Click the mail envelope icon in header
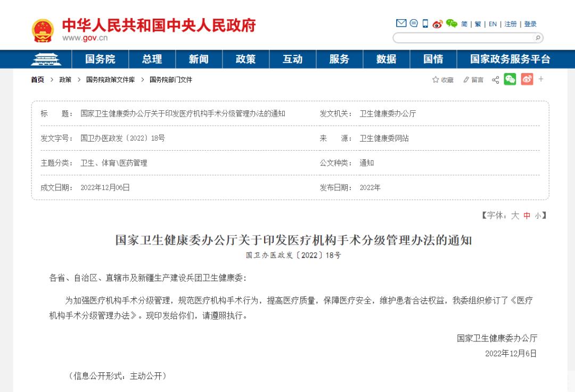This screenshot has height=392, width=575. pyautogui.click(x=401, y=23)
